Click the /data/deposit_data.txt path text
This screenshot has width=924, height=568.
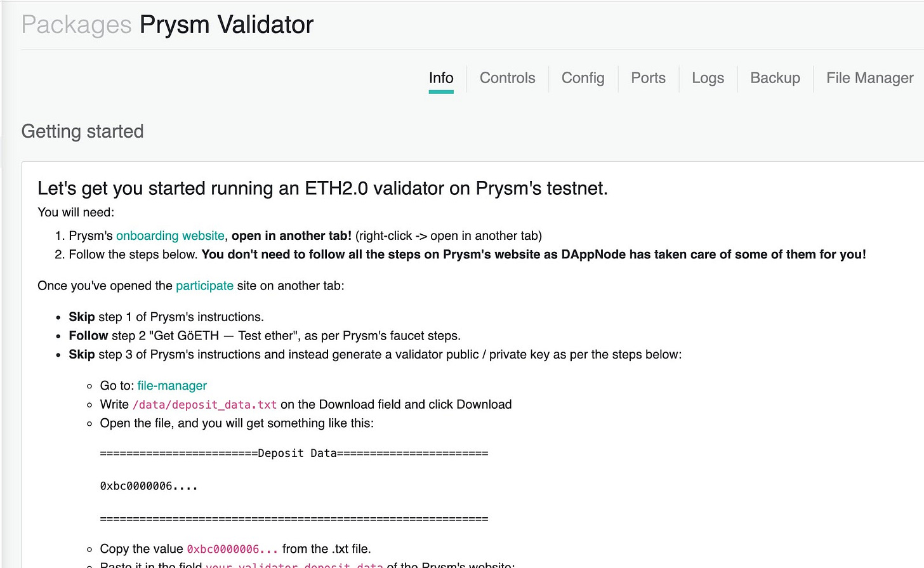(x=204, y=404)
